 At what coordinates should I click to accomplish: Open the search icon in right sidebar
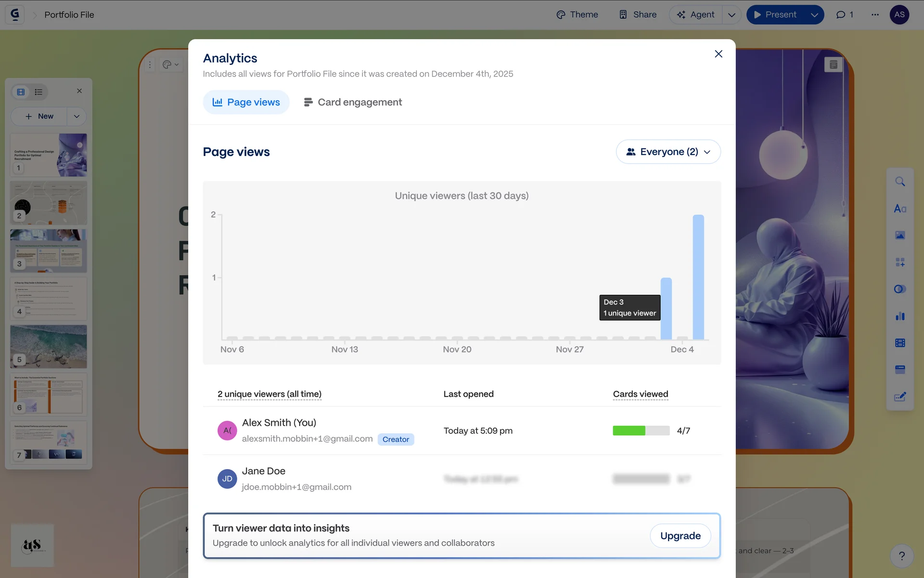tap(900, 182)
